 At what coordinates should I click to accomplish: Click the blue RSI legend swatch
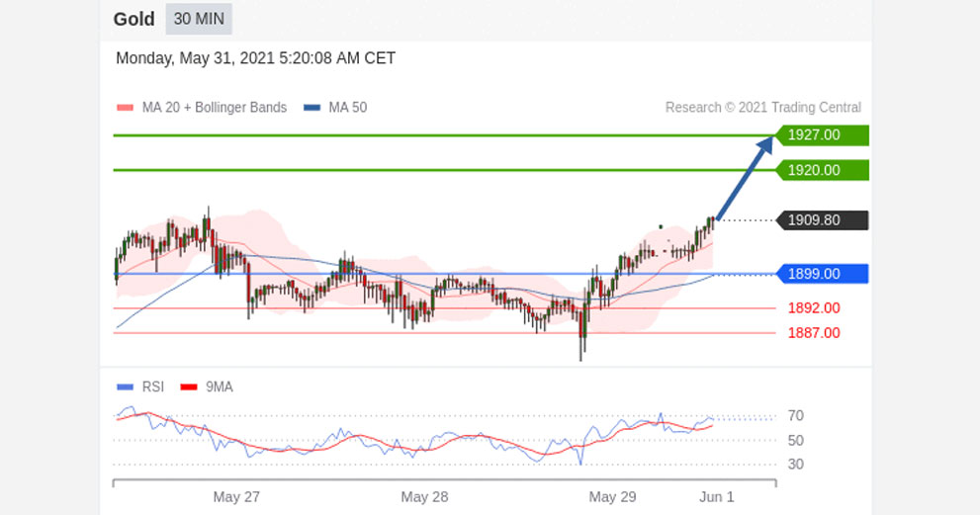(125, 387)
